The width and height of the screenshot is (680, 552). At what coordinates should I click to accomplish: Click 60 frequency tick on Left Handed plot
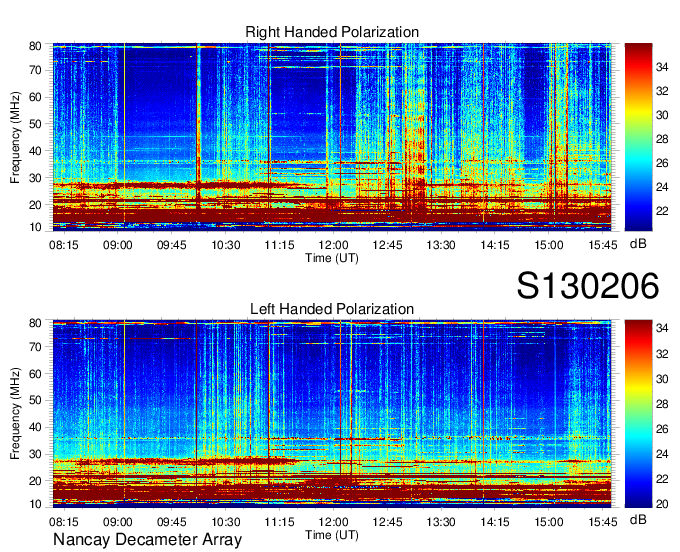[35, 374]
